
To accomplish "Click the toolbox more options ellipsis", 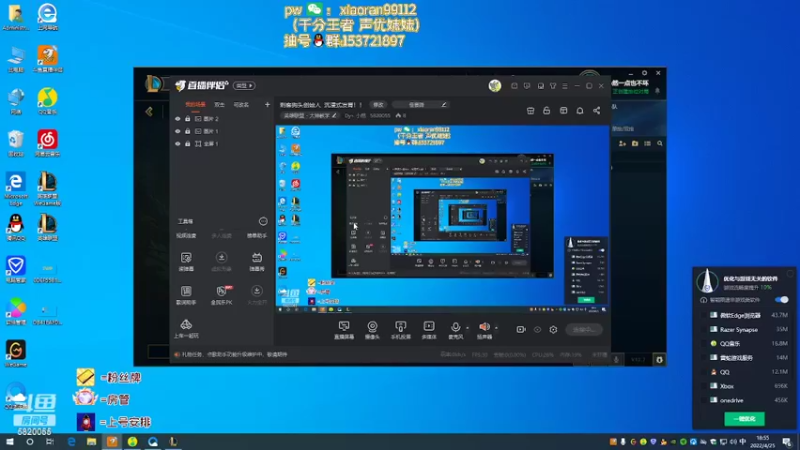I will click(263, 221).
